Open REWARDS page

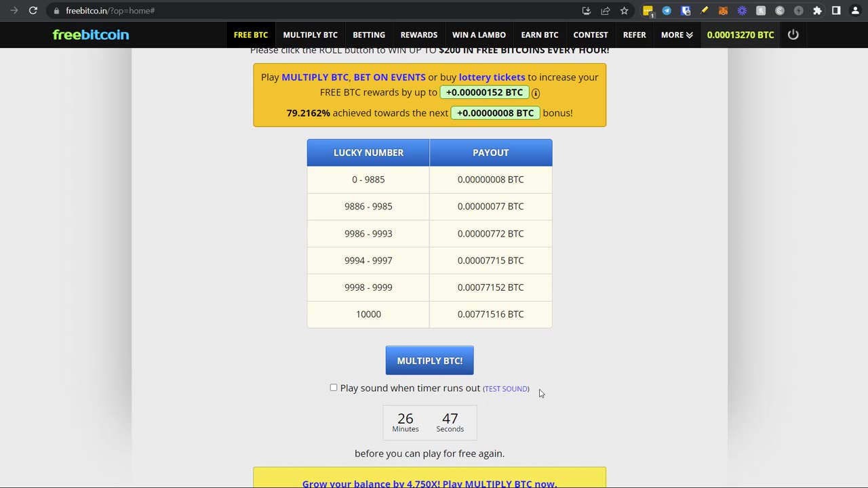tap(419, 35)
